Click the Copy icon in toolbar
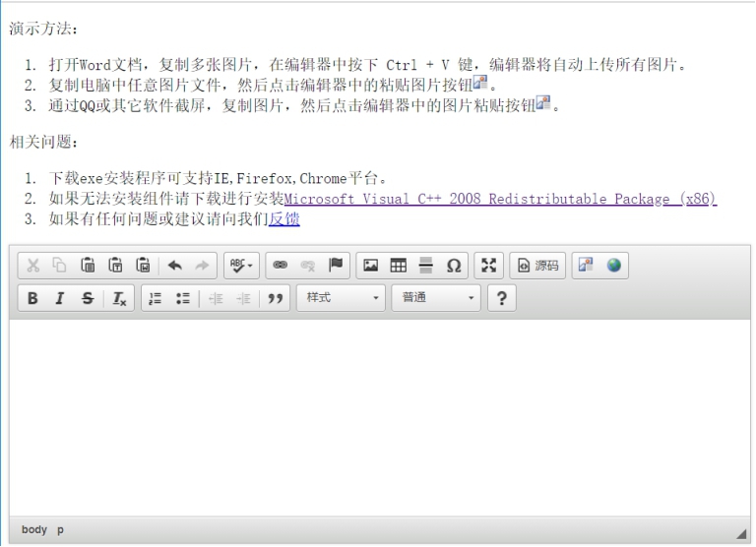The width and height of the screenshot is (756, 547). (x=60, y=265)
